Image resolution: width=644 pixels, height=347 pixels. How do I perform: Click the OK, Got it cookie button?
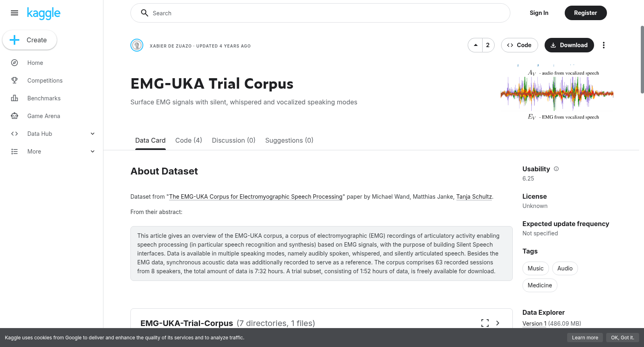[x=622, y=338]
